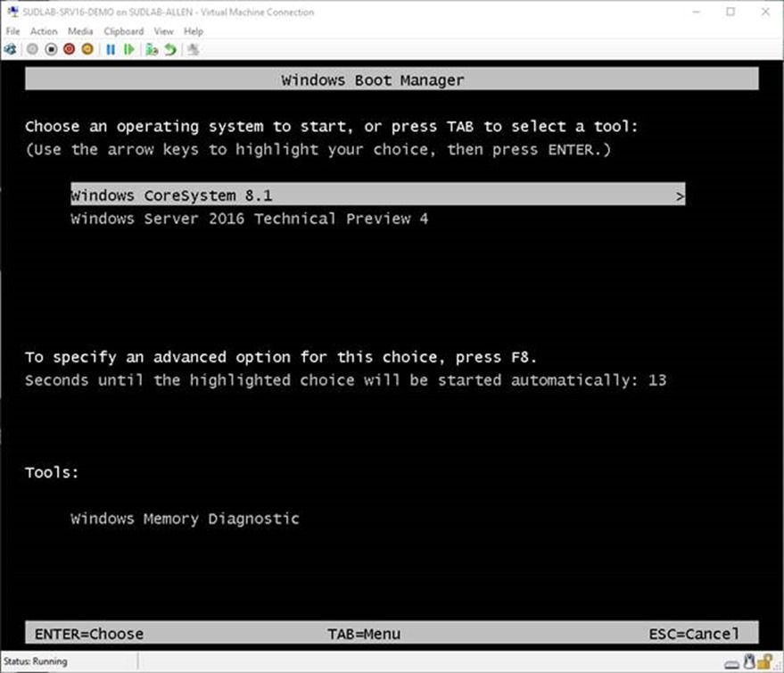Click the Ctrl+Alt+Delete toolbar icon

click(x=11, y=49)
